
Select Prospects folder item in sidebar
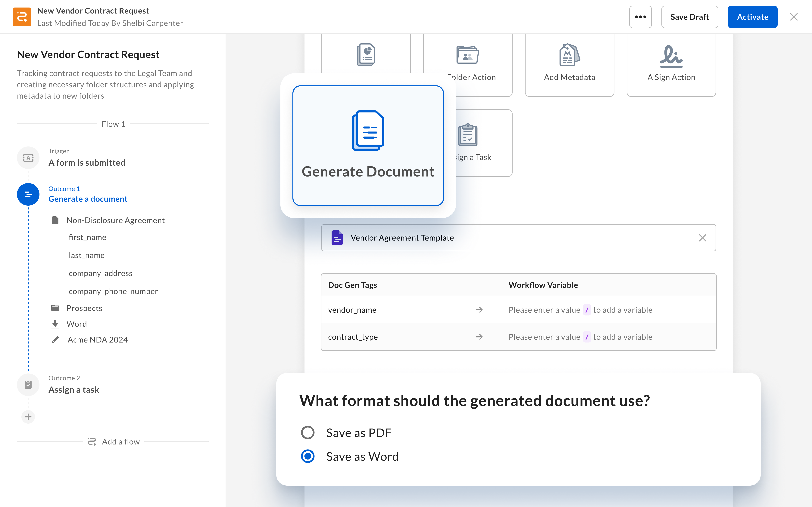tap(84, 308)
